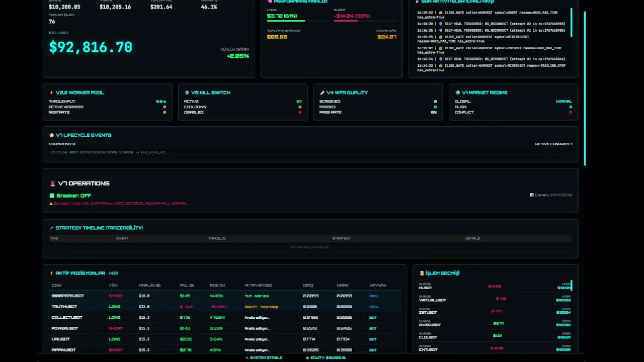Click the Aktif Pozisyonlar lightning icon

(51, 273)
